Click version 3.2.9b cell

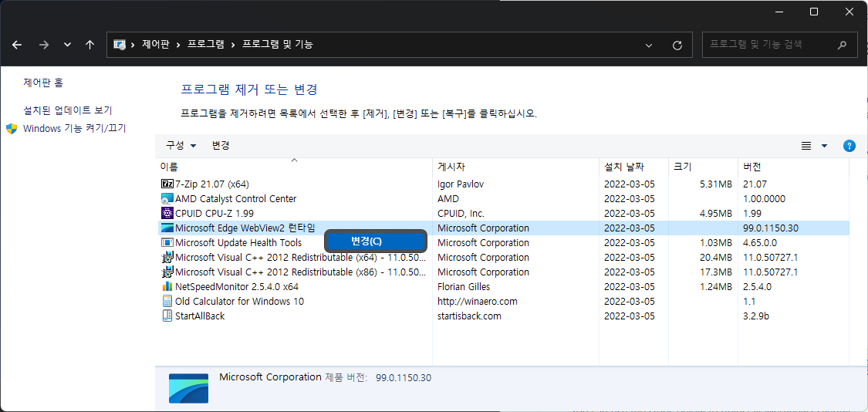click(756, 316)
